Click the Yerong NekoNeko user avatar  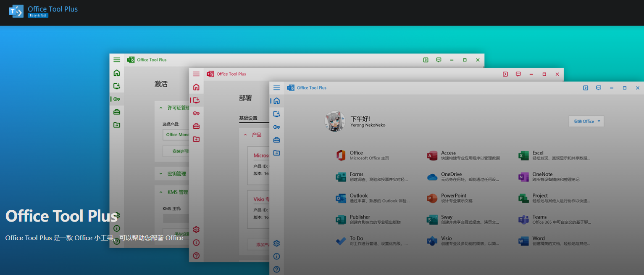point(335,121)
